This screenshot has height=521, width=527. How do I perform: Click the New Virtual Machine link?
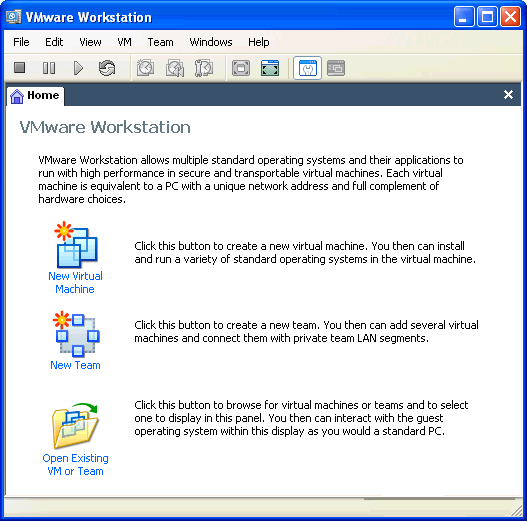[x=75, y=282]
